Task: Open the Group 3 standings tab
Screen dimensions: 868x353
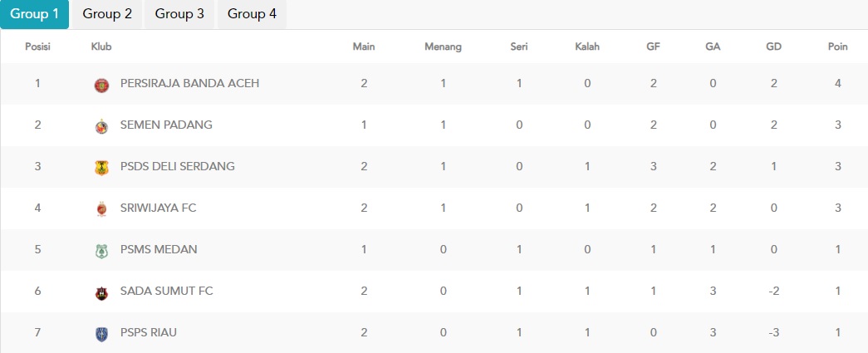Action: (x=179, y=14)
